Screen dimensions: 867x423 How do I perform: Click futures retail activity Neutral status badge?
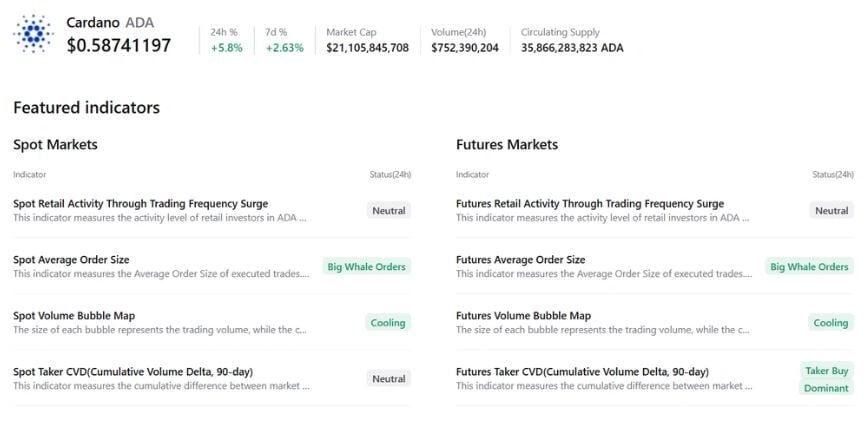pyautogui.click(x=831, y=211)
